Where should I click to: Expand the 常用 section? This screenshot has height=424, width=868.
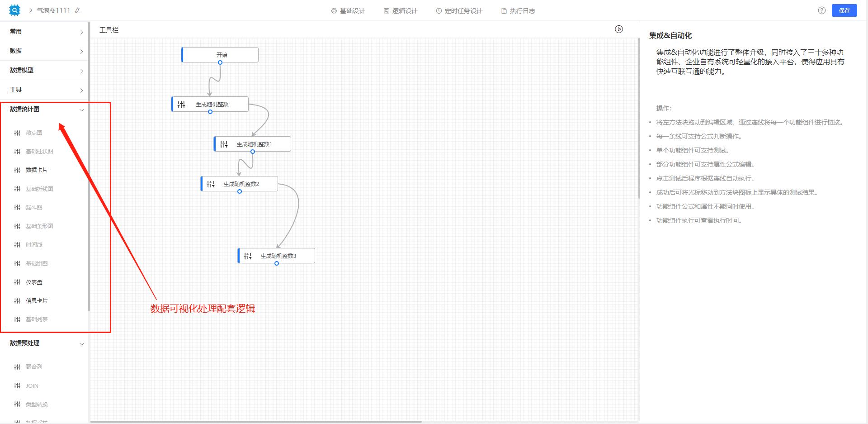(44, 32)
